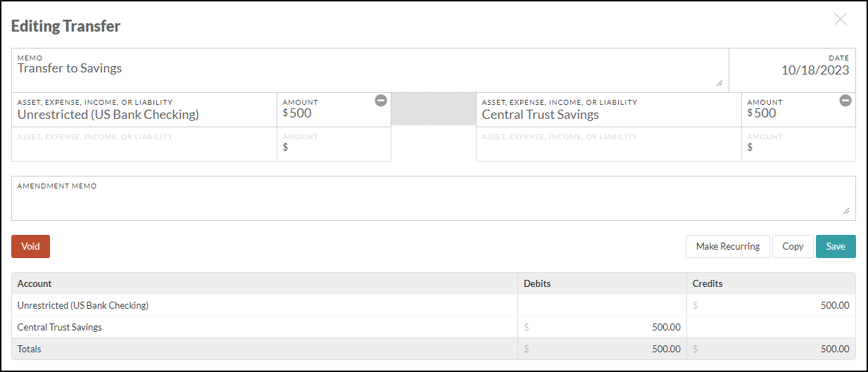868x372 pixels.
Task: Click Make Recurring button
Action: pyautogui.click(x=728, y=246)
